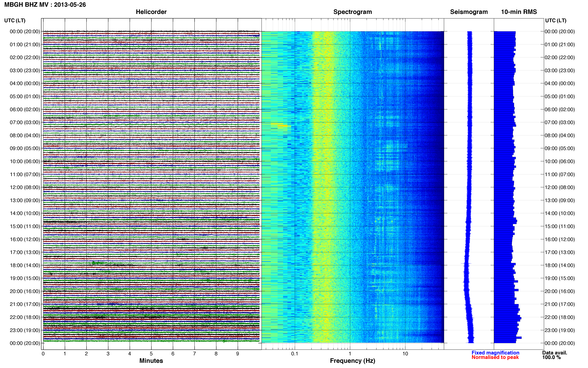
Task: Click left time label 10:00 (06:00)
Action: [x=25, y=161]
